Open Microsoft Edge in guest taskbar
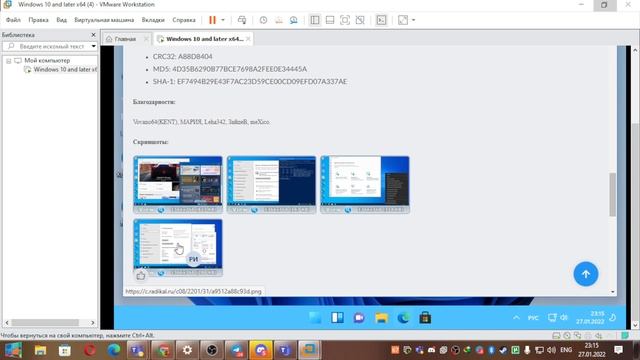The width and height of the screenshot is (640, 360). pos(403,318)
